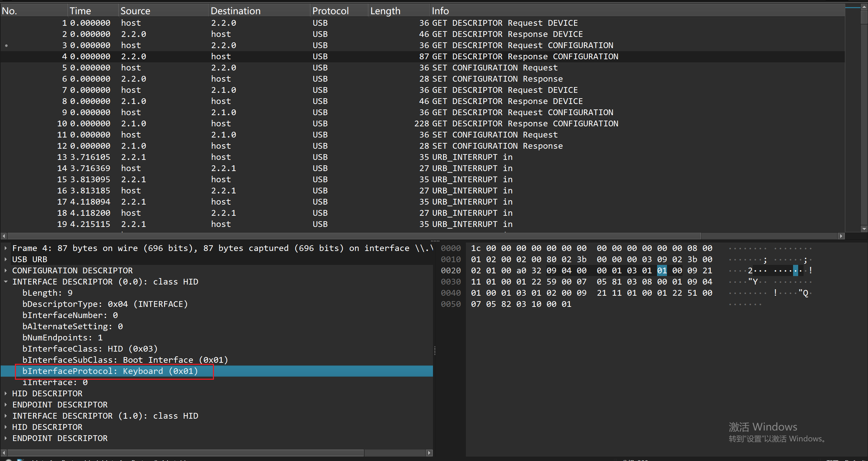The image size is (868, 461).
Task: Collapse INTERFACE DESCRIPTOR (0.0) class HID
Action: tap(6, 282)
